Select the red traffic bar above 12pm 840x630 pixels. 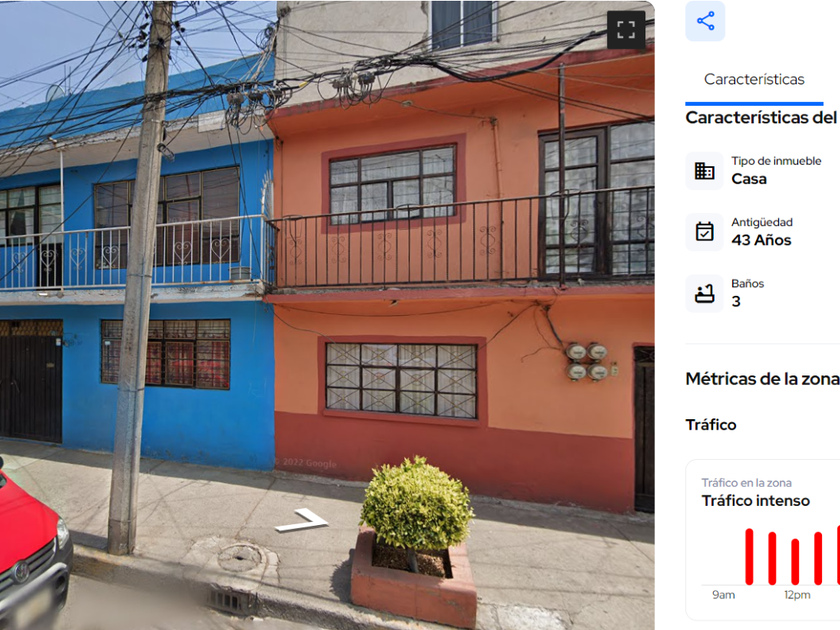[x=795, y=561]
